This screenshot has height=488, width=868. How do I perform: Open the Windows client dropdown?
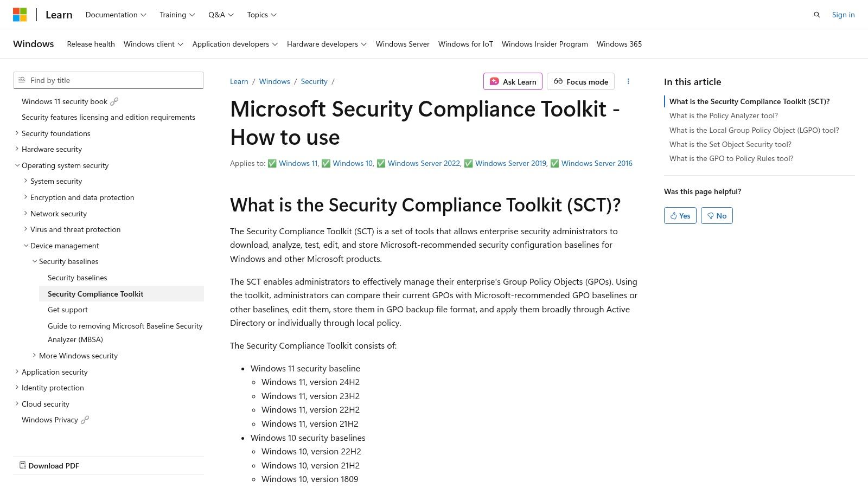153,44
